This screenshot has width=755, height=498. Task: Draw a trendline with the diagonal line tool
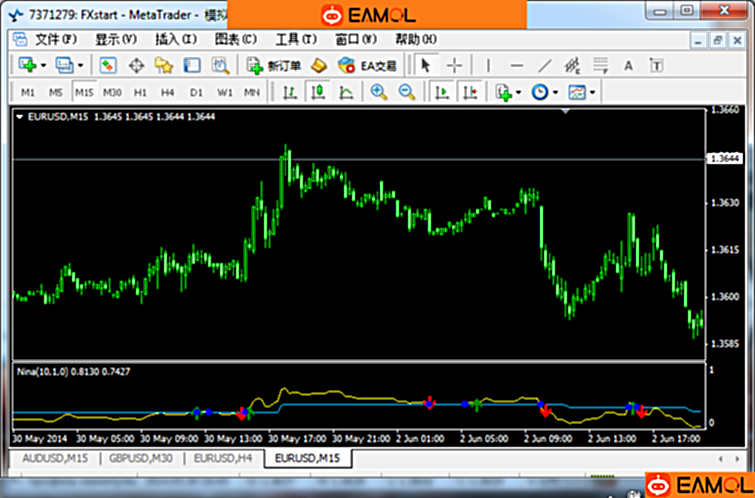tap(545, 65)
